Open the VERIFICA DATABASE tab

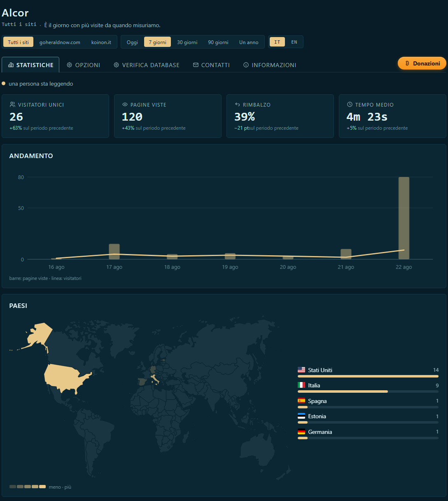[x=147, y=65]
